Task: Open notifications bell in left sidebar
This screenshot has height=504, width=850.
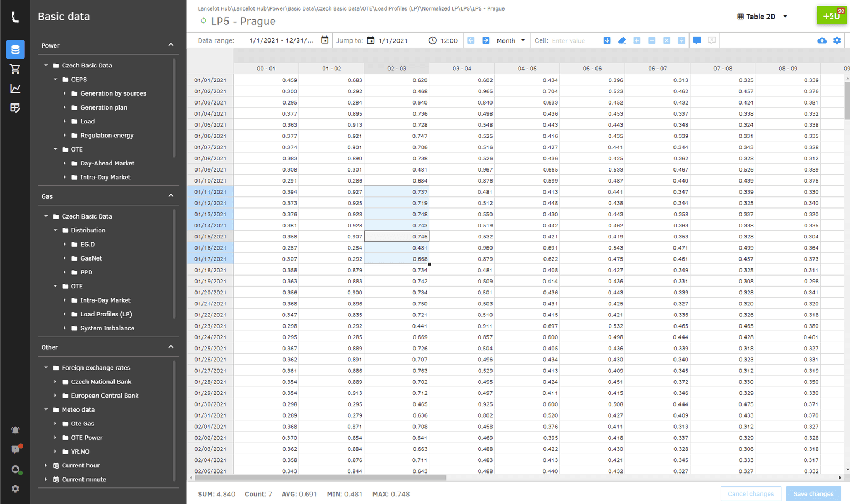Action: (15, 430)
